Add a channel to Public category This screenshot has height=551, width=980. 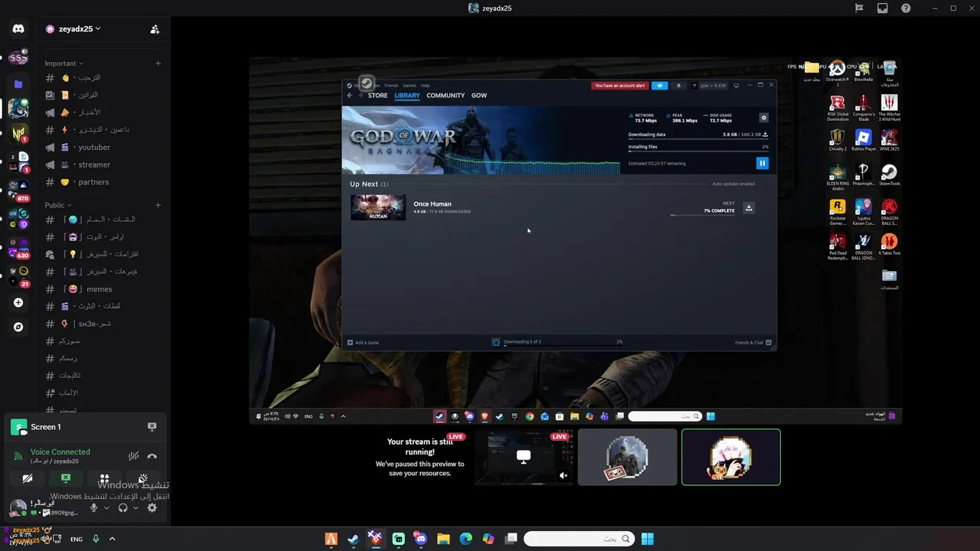coord(158,205)
